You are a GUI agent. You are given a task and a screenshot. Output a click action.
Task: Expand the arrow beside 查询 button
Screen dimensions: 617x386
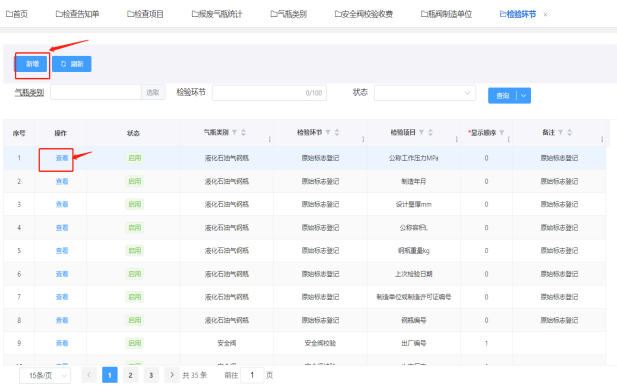coord(523,96)
